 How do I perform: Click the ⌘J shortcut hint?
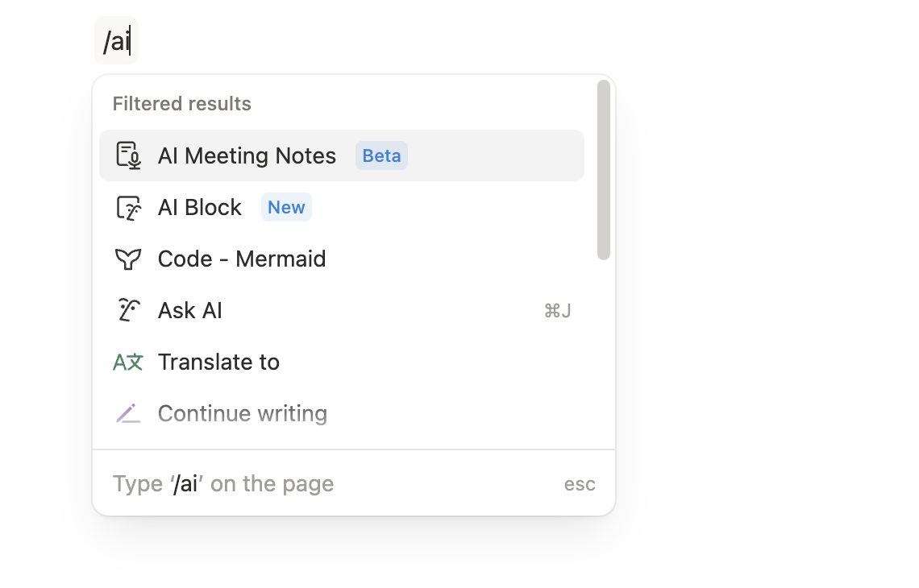pyautogui.click(x=558, y=311)
